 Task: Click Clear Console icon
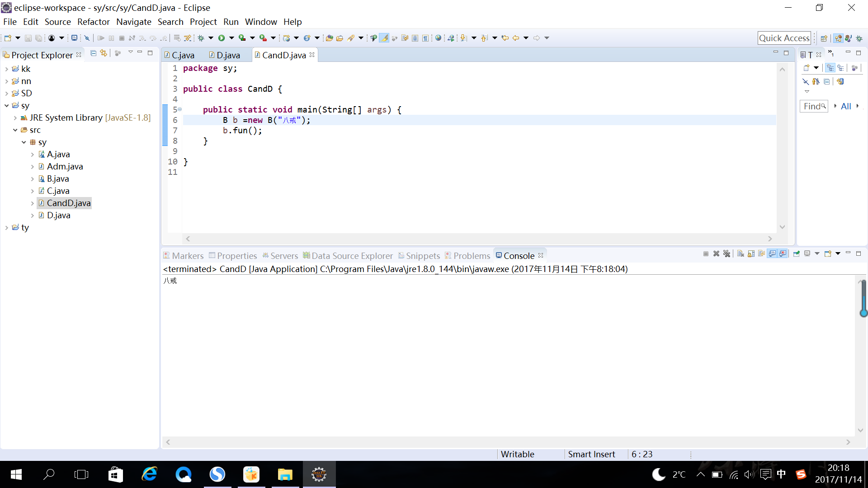pos(741,253)
